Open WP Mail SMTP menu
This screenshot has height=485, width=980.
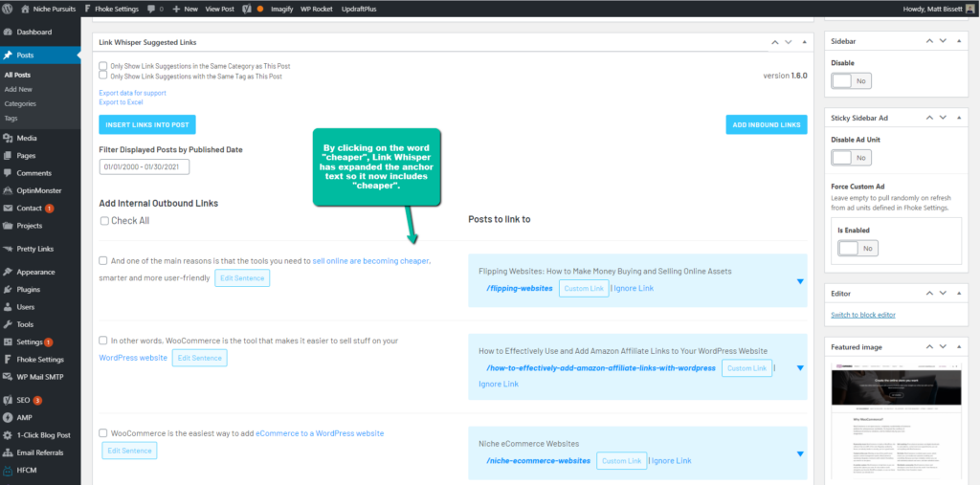[x=40, y=377]
